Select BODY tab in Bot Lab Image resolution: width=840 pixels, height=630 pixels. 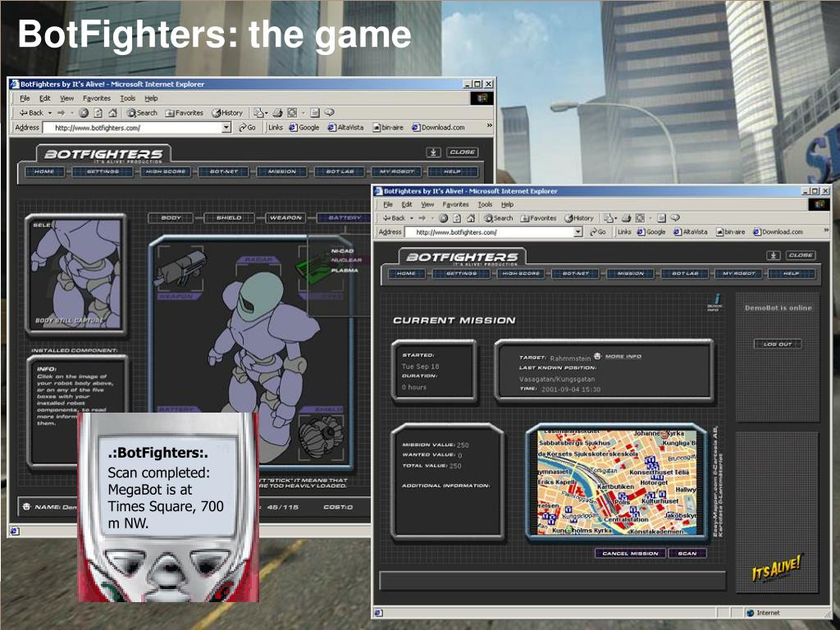[171, 218]
